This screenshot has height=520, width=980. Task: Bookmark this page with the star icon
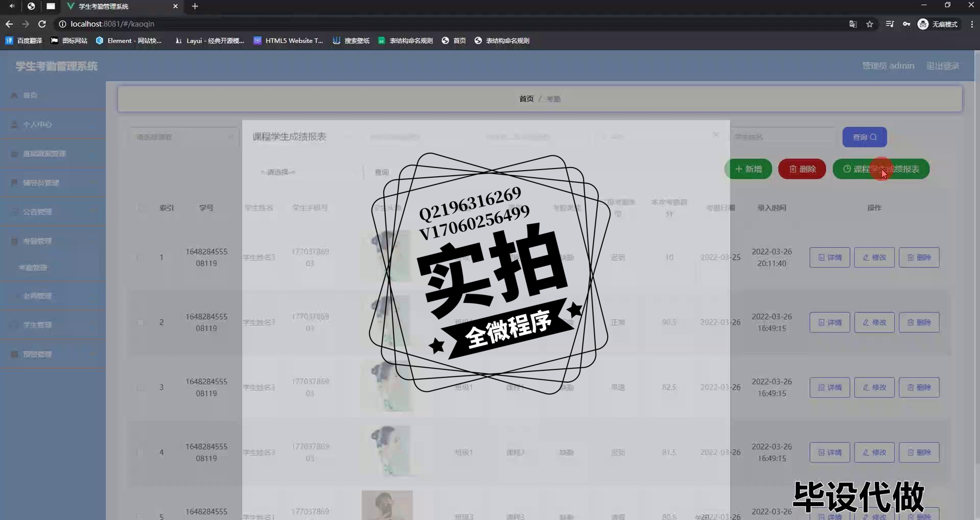tap(870, 24)
